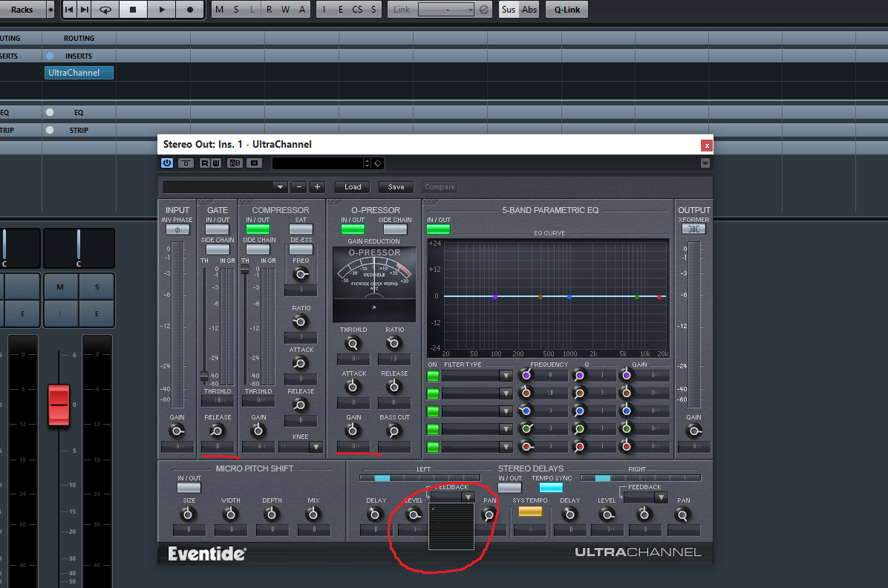Click the plugin power bypass icon

(167, 163)
